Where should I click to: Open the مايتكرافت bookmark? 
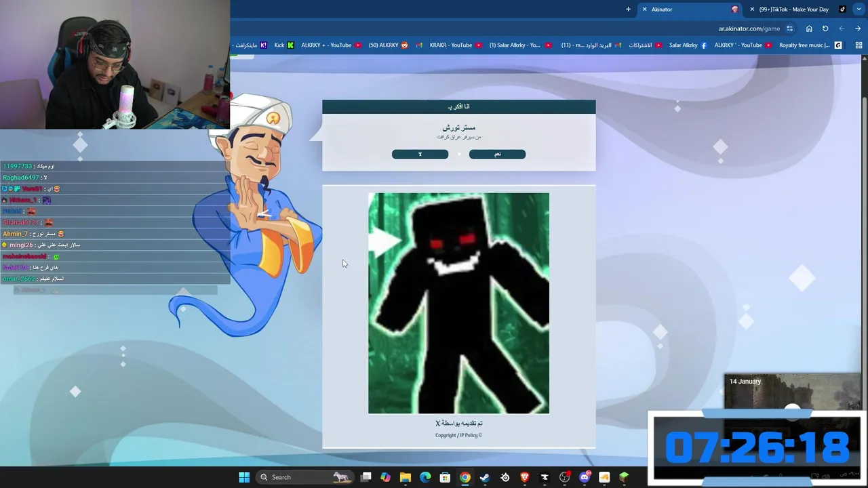click(x=250, y=45)
